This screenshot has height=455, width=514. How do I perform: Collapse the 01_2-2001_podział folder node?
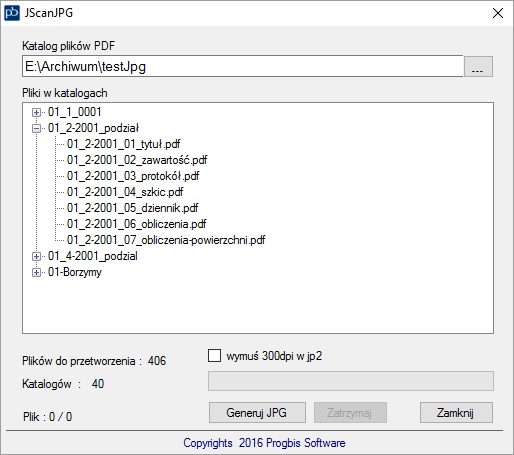click(36, 128)
